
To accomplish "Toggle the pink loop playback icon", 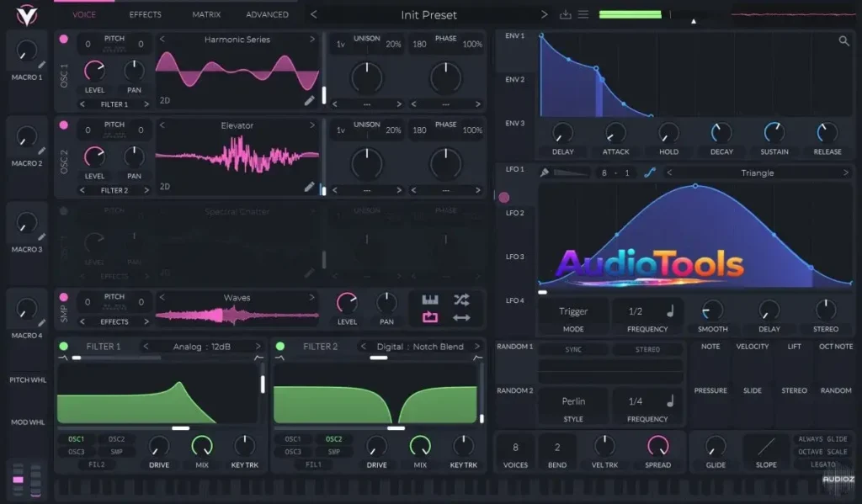I will (x=430, y=317).
